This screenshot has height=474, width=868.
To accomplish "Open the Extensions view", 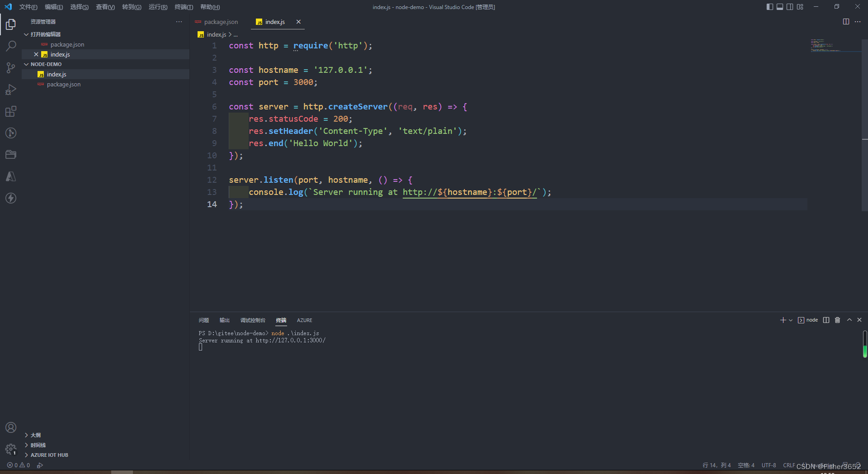I will pos(11,111).
